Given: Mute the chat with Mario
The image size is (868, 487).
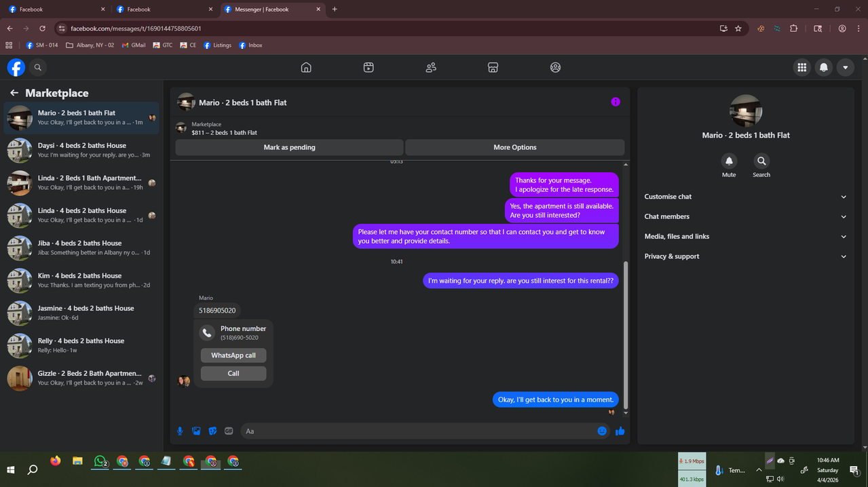Looking at the screenshot, I should pos(729,161).
